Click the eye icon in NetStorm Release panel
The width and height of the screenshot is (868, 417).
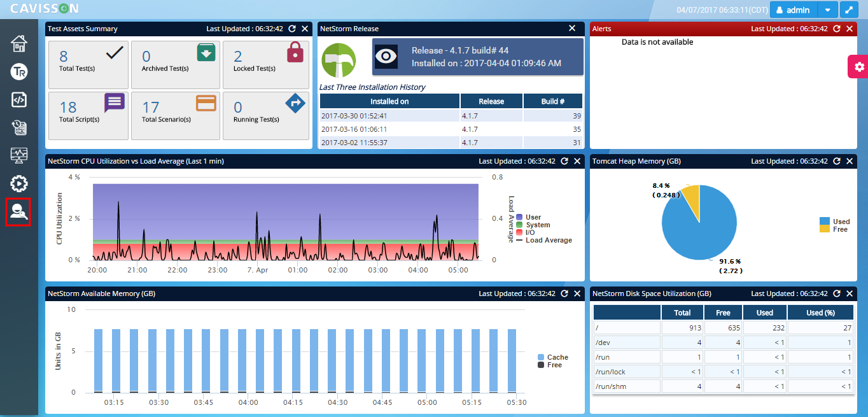pyautogui.click(x=386, y=57)
